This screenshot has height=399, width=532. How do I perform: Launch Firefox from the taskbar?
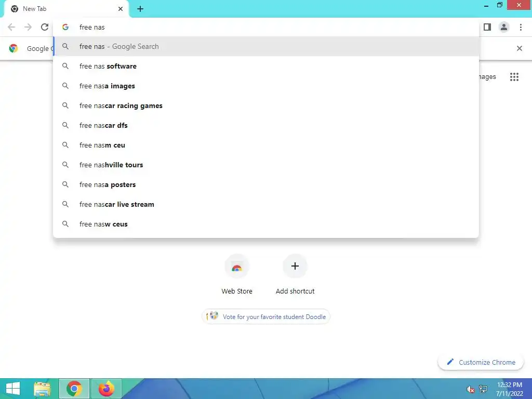[x=106, y=389]
